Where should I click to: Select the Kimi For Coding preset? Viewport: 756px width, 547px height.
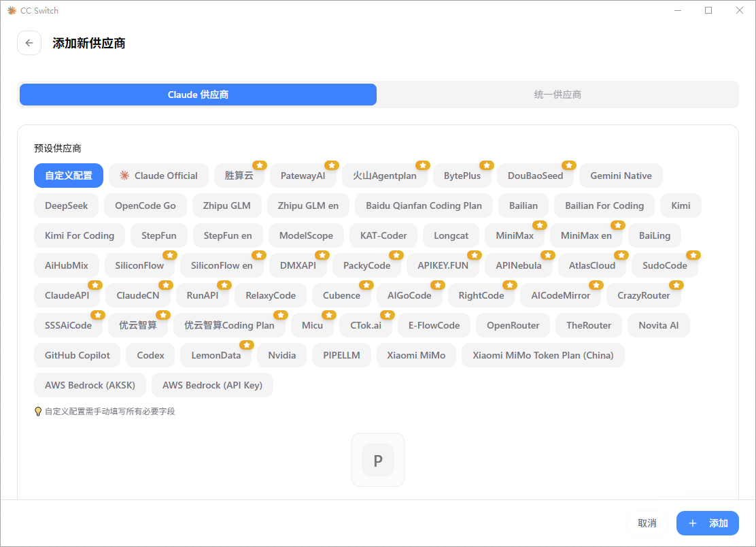(80, 235)
